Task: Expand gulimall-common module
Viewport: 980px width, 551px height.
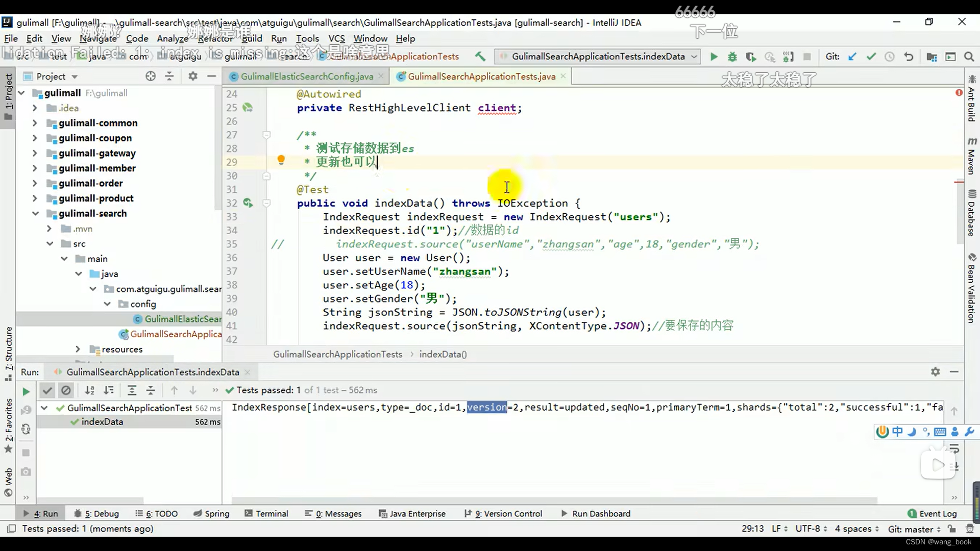Action: [x=35, y=123]
